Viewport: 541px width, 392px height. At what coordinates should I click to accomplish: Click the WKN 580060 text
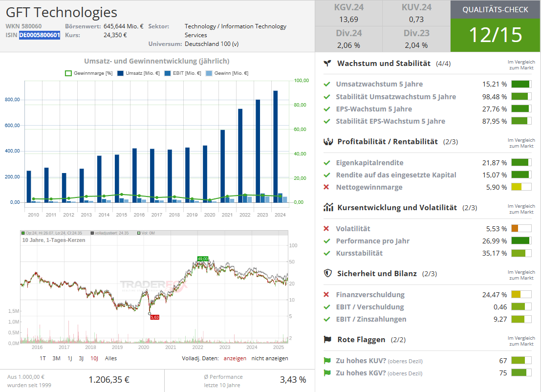click(x=23, y=26)
